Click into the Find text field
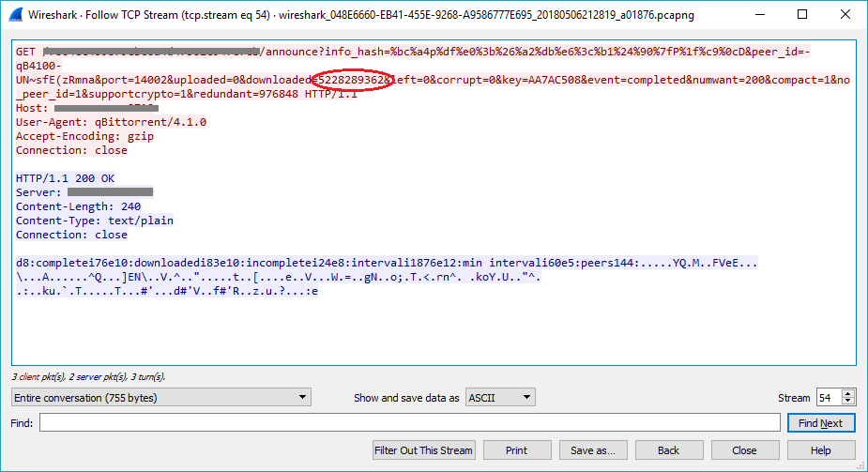Viewport: 868px width, 472px height. click(410, 423)
